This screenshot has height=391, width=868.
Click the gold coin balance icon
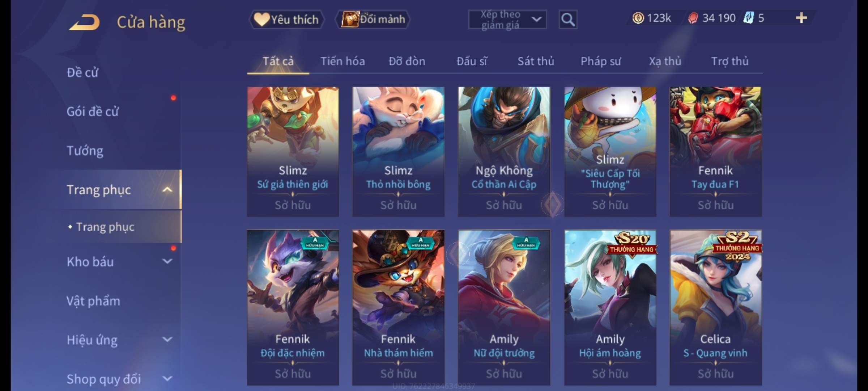[638, 18]
